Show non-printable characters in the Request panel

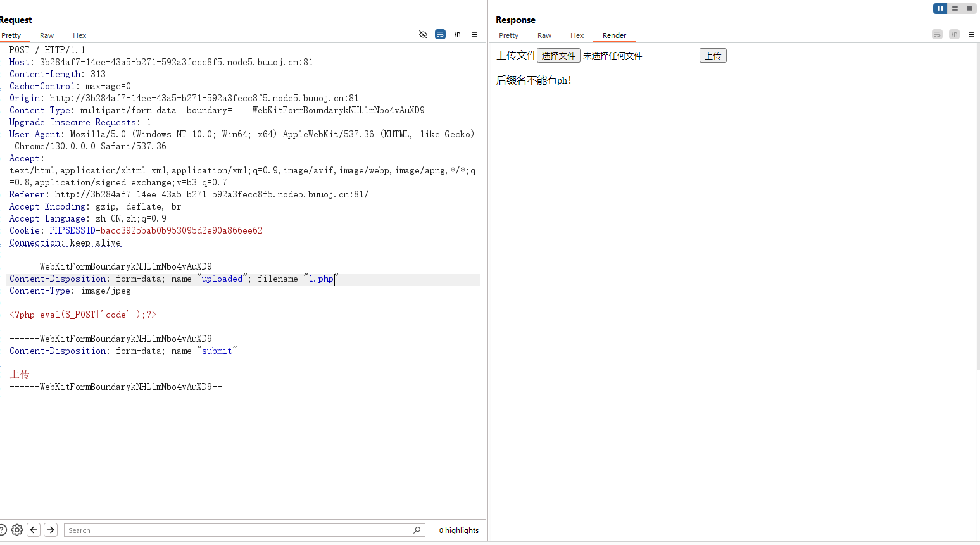click(x=457, y=34)
